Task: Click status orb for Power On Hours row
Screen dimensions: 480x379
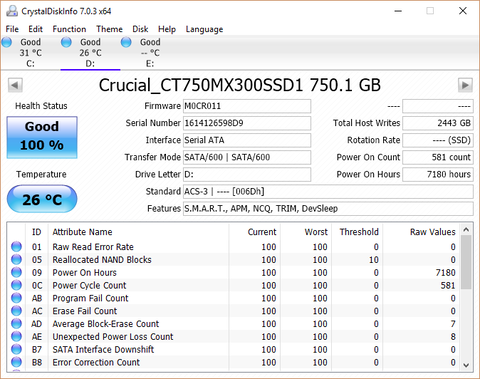Action: tap(16, 272)
